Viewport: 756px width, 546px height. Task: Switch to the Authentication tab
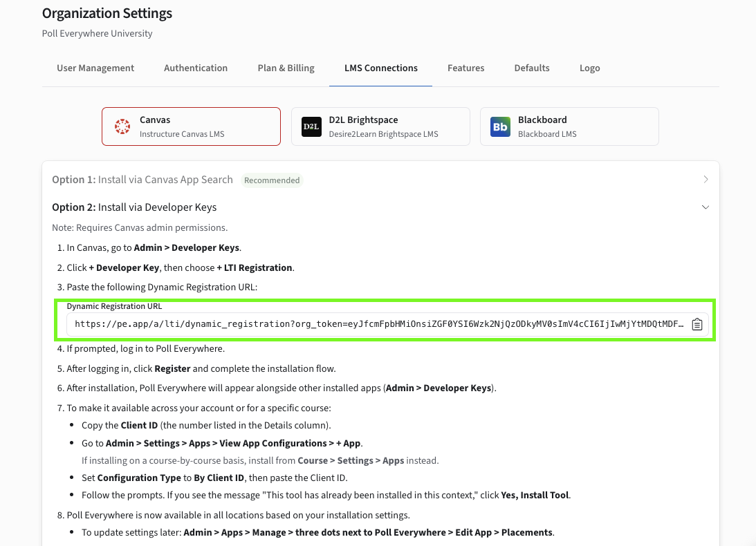(196, 68)
